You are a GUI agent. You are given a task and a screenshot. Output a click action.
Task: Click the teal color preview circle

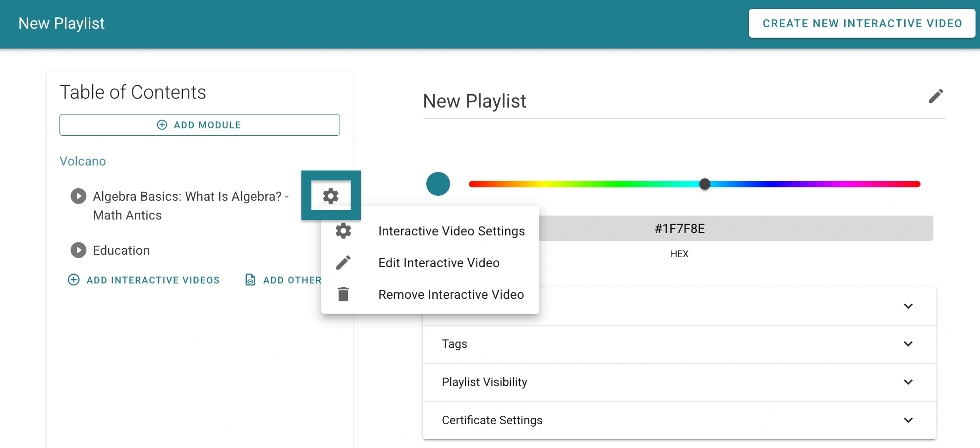[438, 184]
